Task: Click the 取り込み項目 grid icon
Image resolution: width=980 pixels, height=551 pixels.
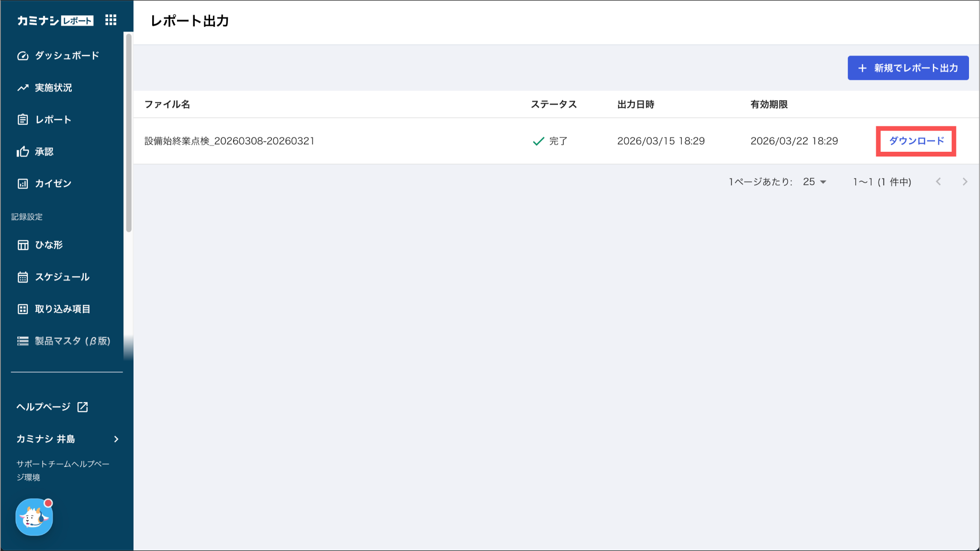Action: 22,309
